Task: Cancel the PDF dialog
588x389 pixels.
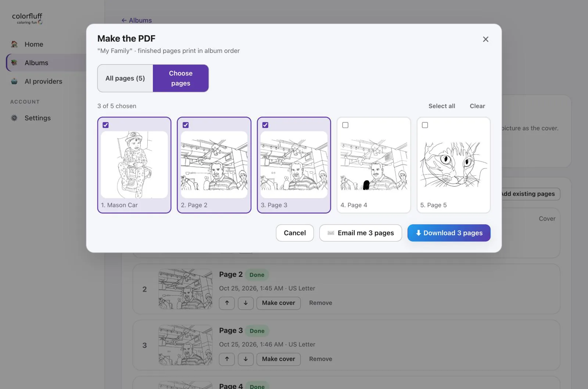Action: click(x=295, y=233)
